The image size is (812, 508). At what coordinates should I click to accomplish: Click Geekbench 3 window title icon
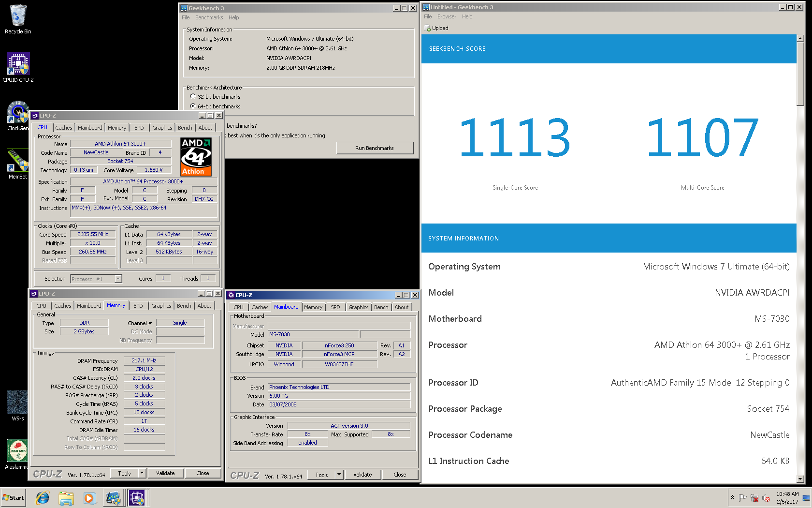pyautogui.click(x=184, y=8)
